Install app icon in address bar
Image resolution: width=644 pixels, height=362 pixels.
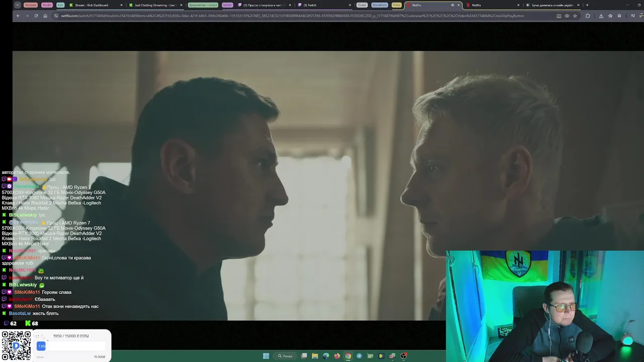pos(559,16)
